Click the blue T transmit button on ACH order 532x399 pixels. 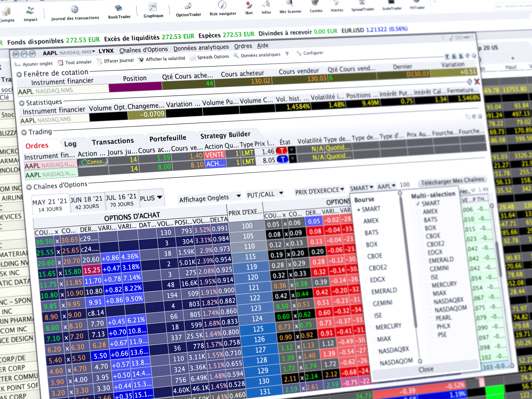coord(283,159)
